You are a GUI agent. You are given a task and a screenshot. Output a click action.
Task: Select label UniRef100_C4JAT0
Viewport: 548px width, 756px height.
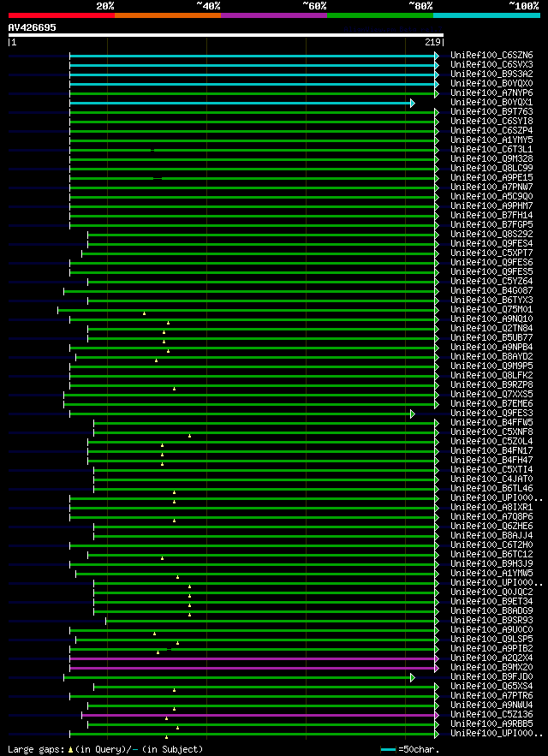point(491,479)
